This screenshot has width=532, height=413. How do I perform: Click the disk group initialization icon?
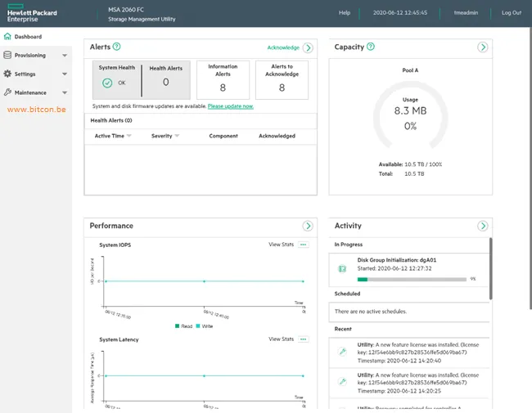[343, 268]
